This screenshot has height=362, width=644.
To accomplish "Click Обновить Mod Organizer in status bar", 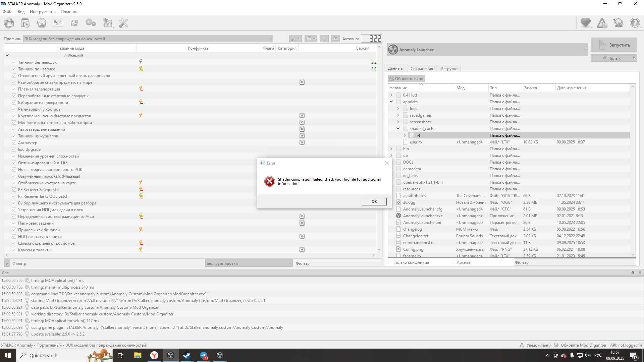I will pos(580,345).
